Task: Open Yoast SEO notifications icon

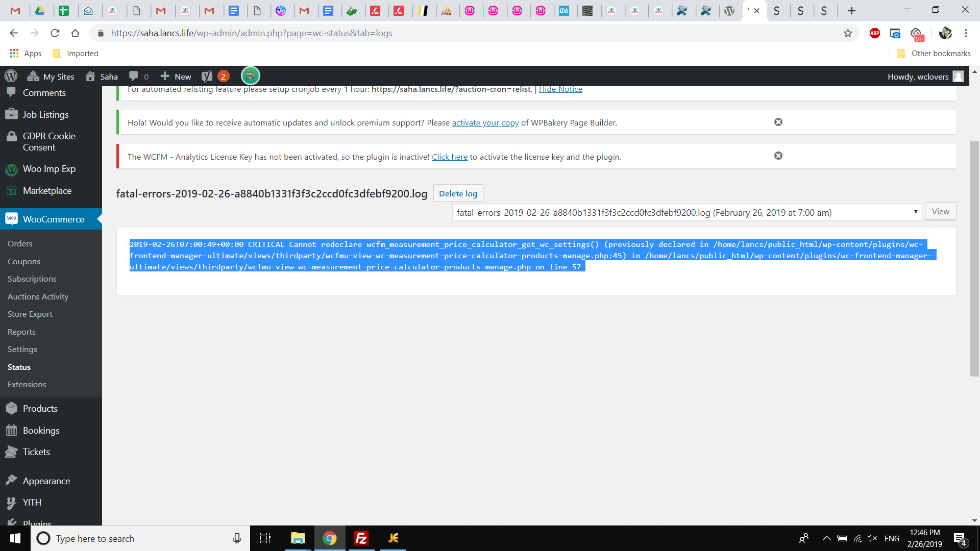Action: pyautogui.click(x=215, y=77)
